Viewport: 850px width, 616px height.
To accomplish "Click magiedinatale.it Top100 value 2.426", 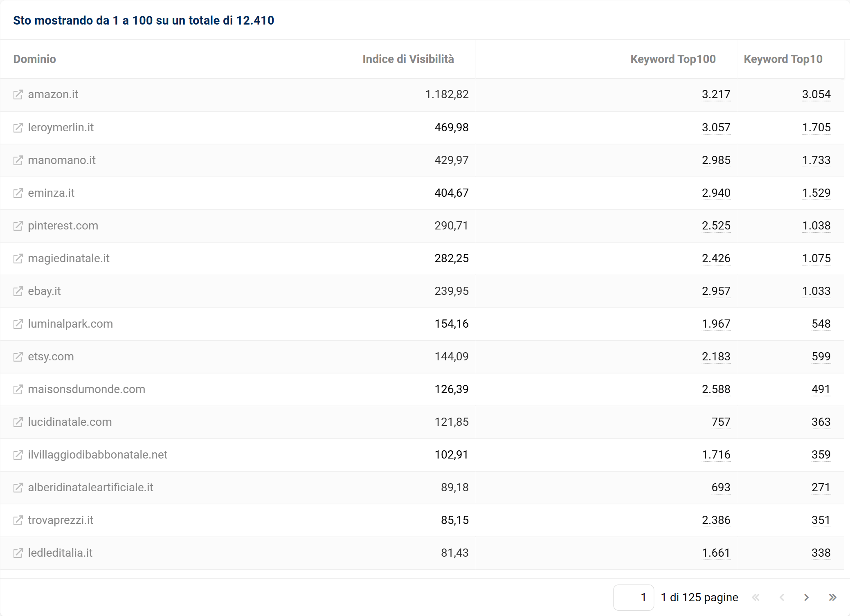I will click(x=716, y=259).
